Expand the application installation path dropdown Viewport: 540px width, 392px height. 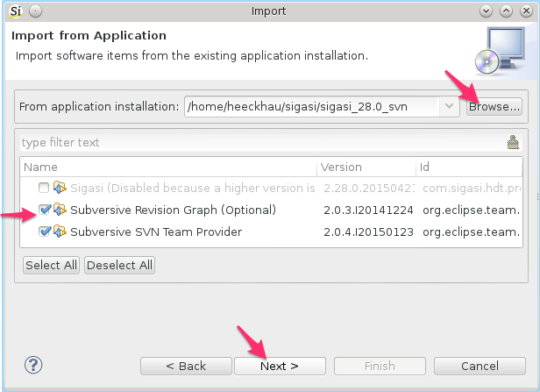pos(449,106)
